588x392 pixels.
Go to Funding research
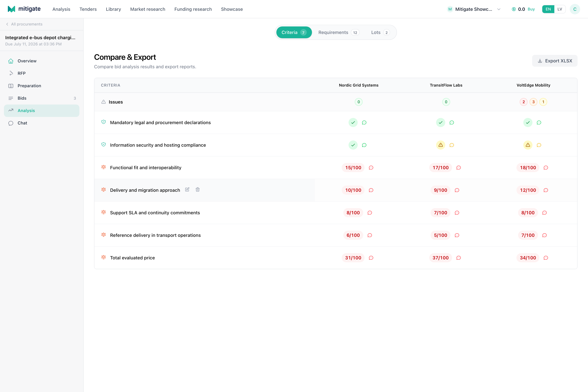(193, 9)
